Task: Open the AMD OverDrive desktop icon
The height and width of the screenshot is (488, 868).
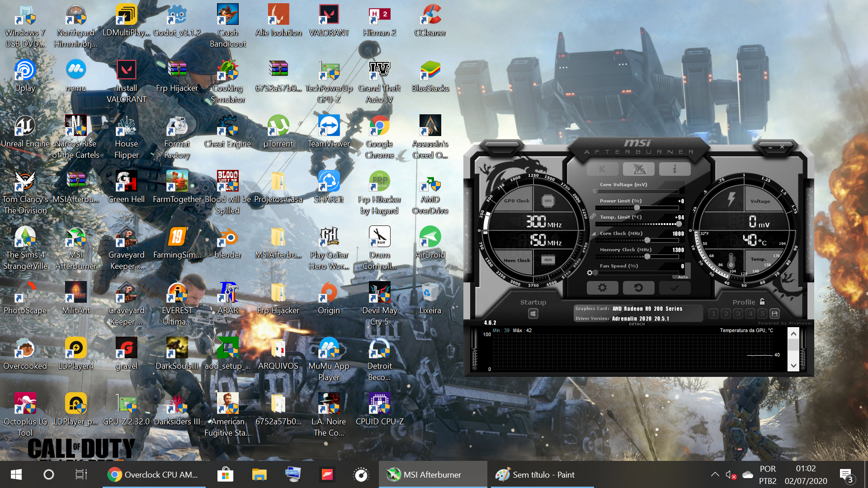Action: pyautogui.click(x=430, y=193)
